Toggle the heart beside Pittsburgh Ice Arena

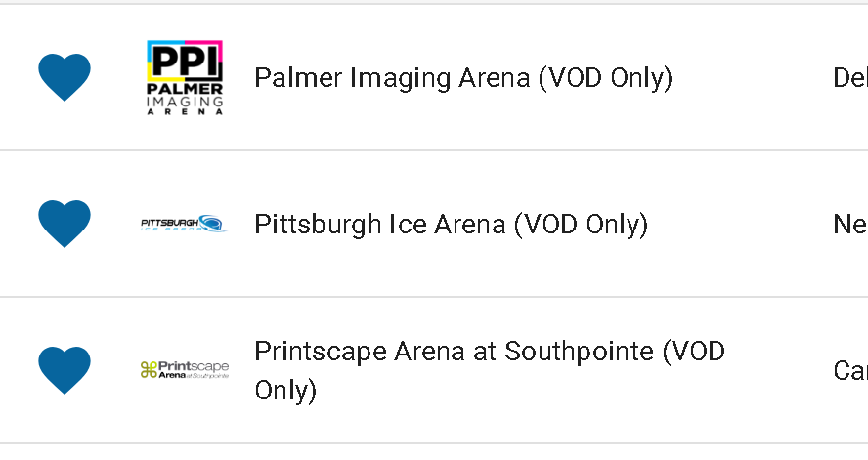click(65, 224)
